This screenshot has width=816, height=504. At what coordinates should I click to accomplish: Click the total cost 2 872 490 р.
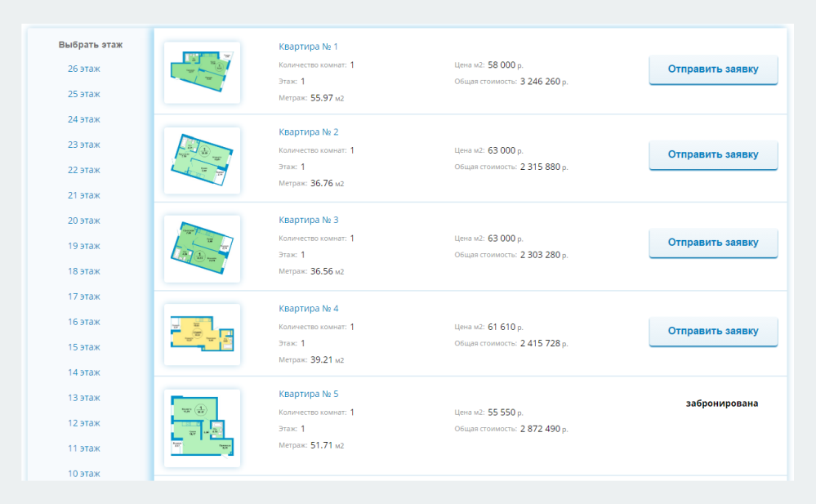pyautogui.click(x=544, y=429)
